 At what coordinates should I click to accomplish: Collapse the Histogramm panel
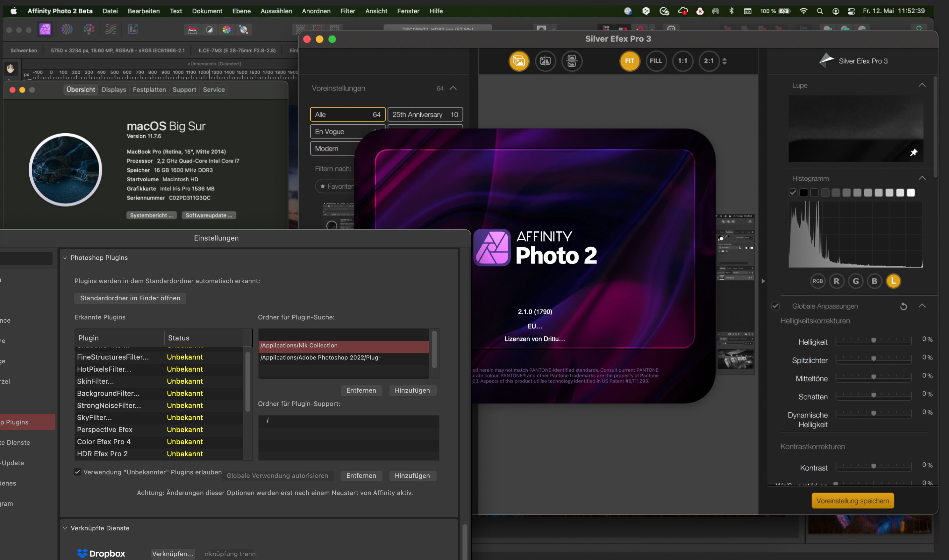922,178
